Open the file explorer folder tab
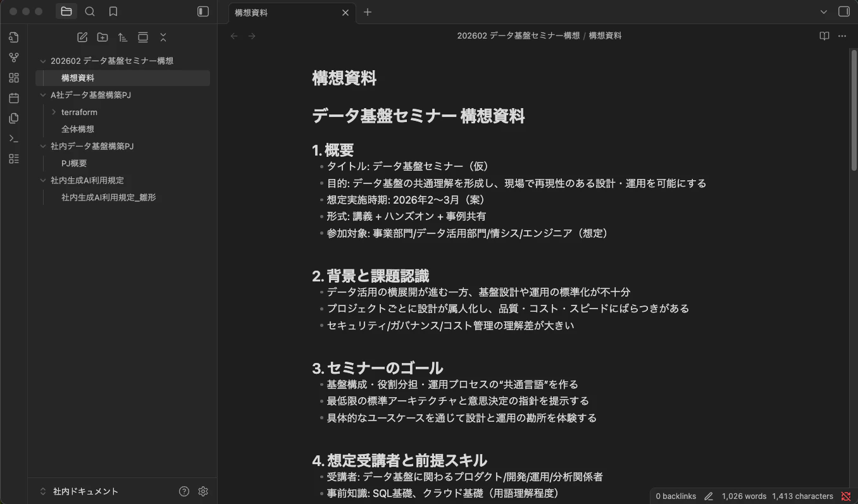Viewport: 858px width, 504px height. [66, 11]
